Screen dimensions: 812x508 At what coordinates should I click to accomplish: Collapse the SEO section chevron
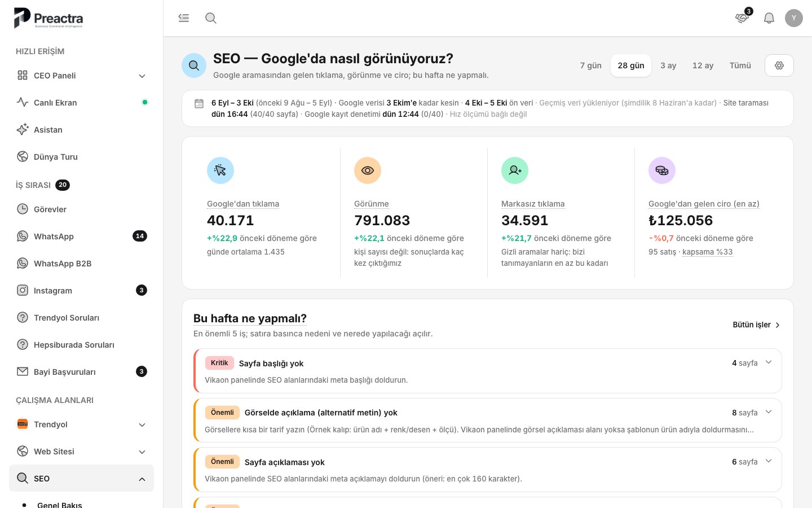point(142,479)
